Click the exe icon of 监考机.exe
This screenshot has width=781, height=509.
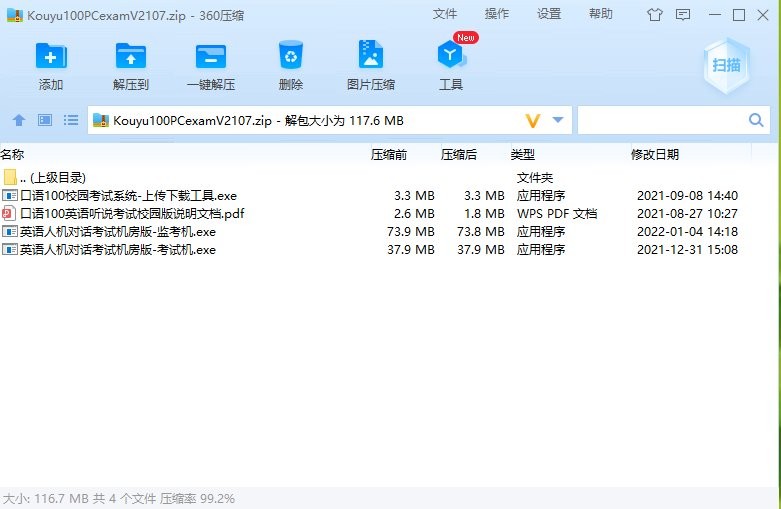pos(9,232)
